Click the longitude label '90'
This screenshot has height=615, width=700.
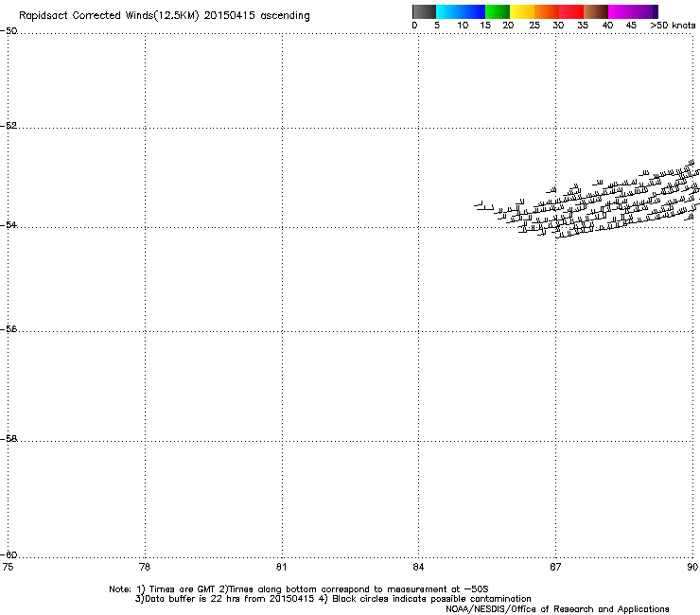692,567
